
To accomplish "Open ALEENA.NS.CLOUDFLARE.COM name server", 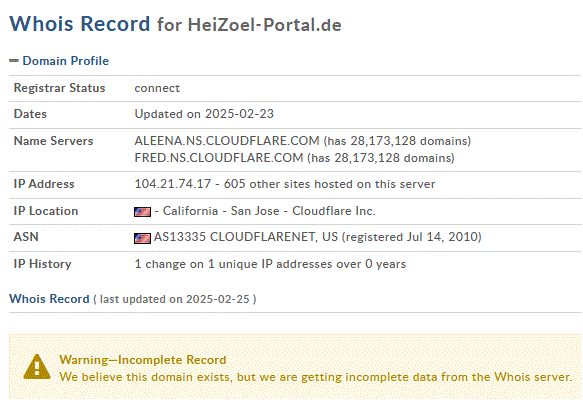I will tap(227, 141).
